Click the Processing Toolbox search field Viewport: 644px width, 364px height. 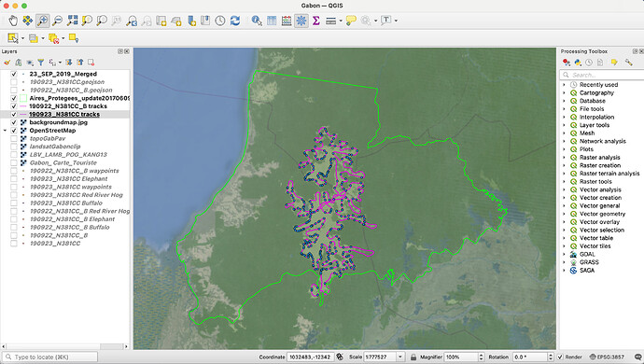602,75
